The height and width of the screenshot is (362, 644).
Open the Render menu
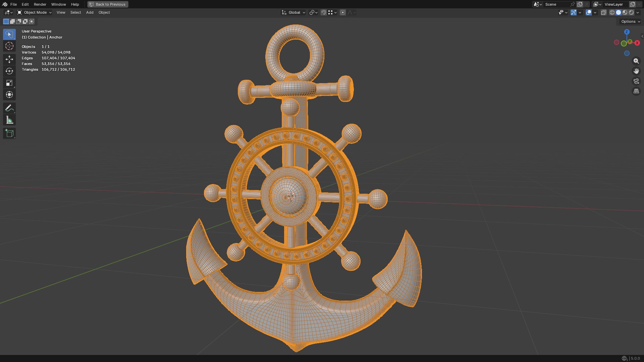pyautogui.click(x=40, y=4)
